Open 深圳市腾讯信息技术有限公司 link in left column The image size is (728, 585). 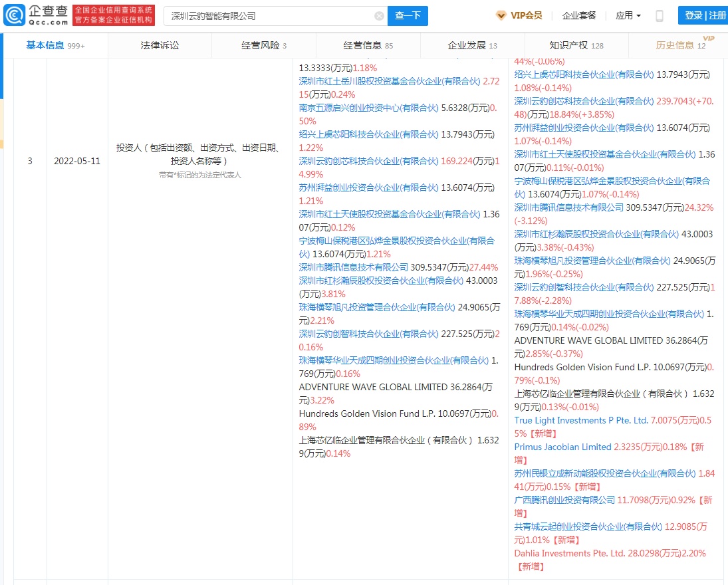[353, 267]
